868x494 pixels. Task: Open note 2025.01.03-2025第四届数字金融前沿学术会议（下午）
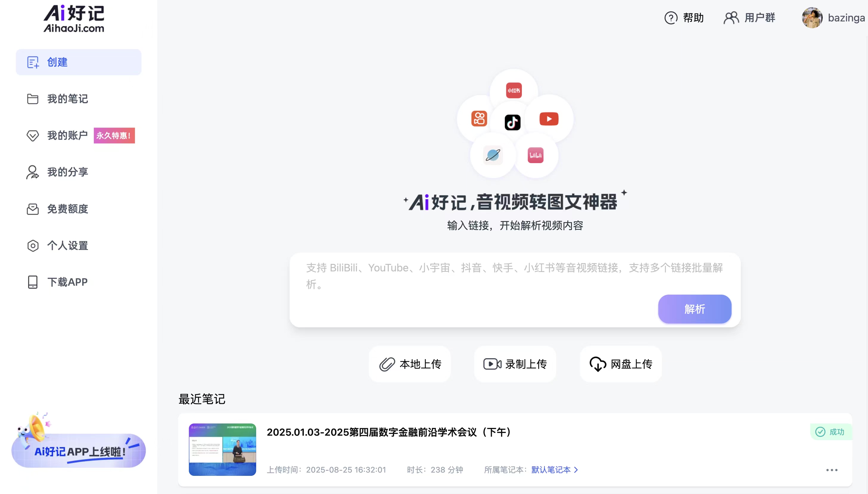(390, 432)
